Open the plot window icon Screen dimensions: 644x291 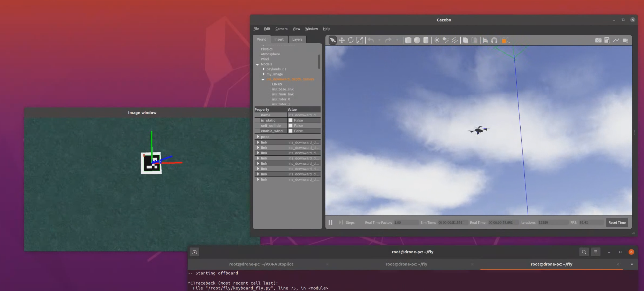tap(616, 40)
